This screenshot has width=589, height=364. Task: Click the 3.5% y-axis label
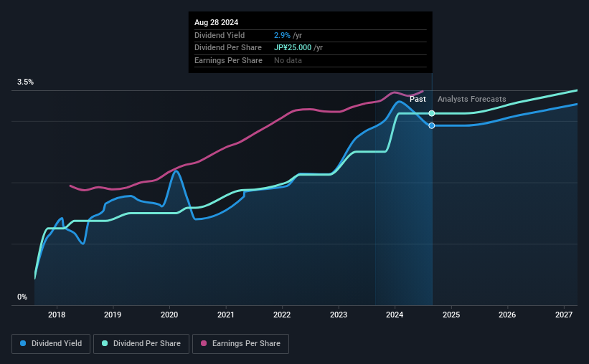[26, 82]
